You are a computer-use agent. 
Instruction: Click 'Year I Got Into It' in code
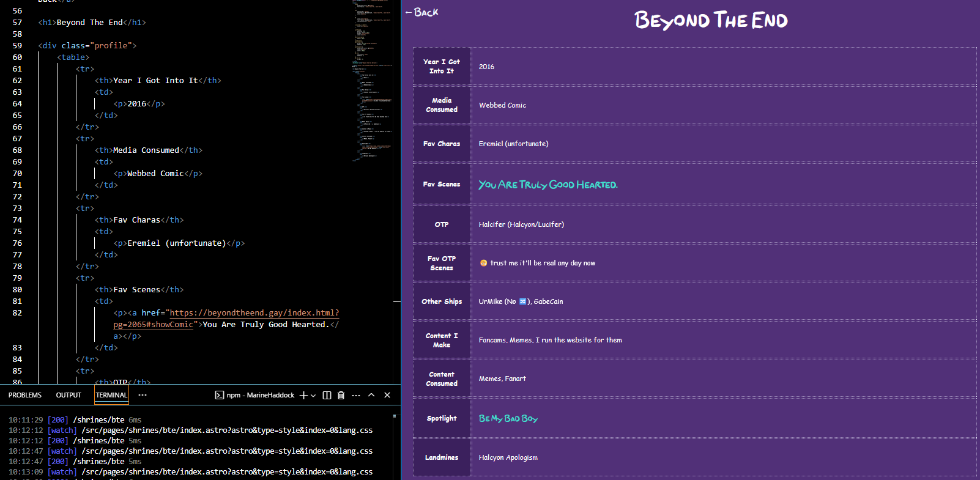155,81
